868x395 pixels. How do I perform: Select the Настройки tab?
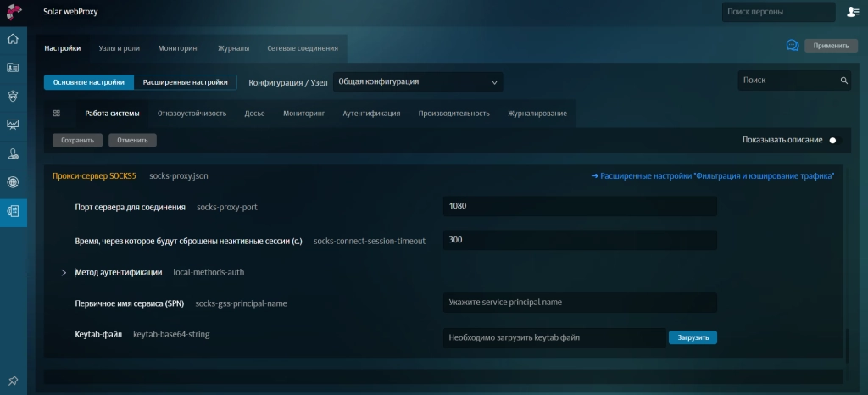point(63,48)
